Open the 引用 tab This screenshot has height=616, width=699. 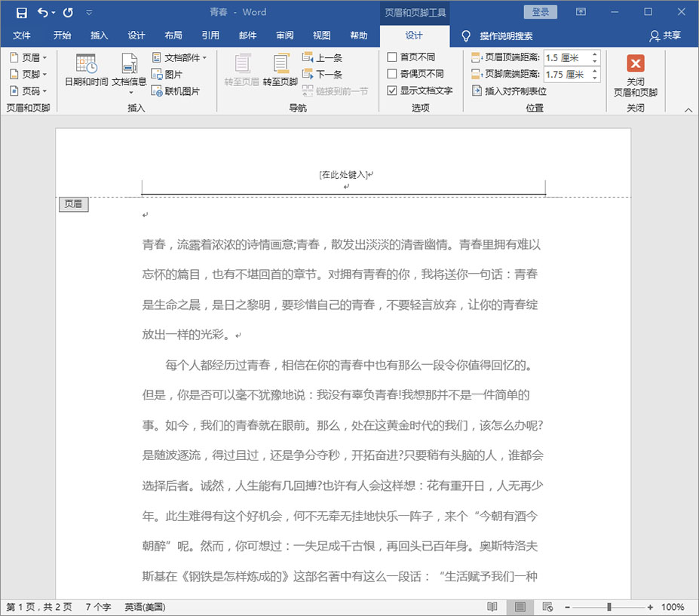pyautogui.click(x=210, y=35)
